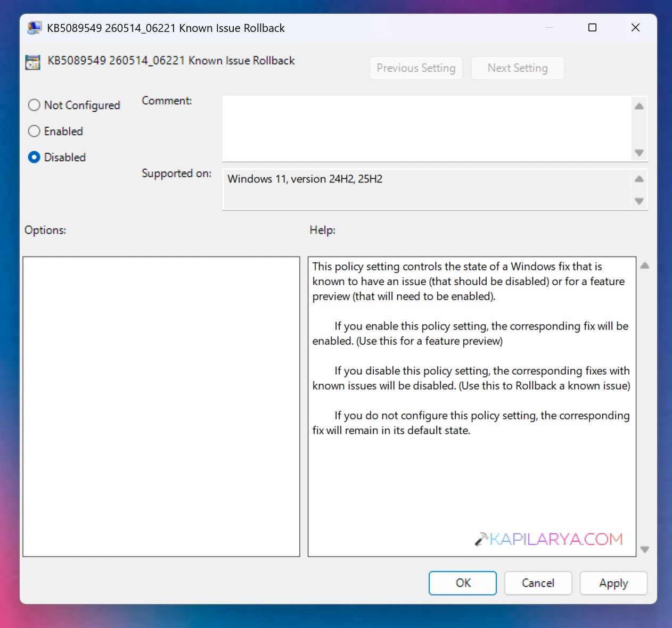Click the Help paragraph 'If you disable this policy setting'

471,378
